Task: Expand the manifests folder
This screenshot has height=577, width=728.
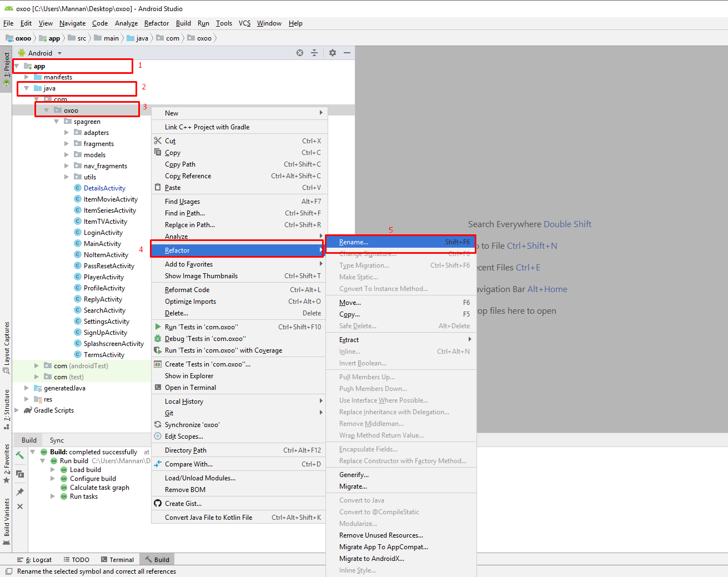Action: coord(26,77)
